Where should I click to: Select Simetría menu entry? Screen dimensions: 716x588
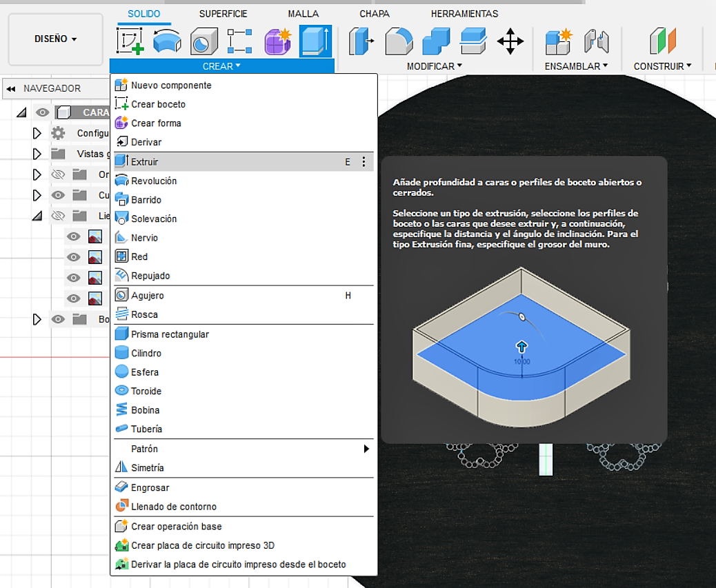(x=244, y=467)
